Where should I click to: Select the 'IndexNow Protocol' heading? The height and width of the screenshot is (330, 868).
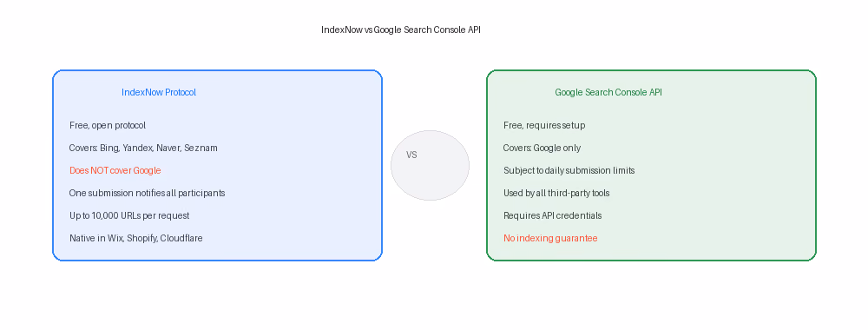tap(159, 92)
